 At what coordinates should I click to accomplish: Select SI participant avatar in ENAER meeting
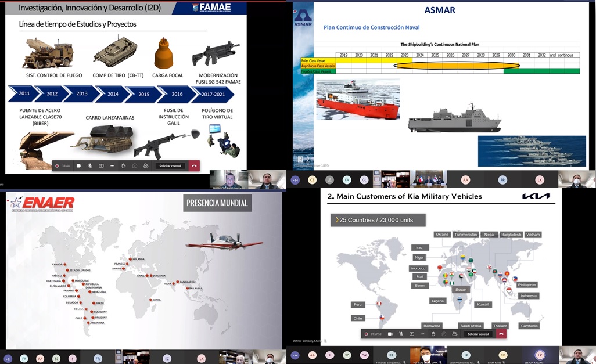pyautogui.click(x=56, y=358)
